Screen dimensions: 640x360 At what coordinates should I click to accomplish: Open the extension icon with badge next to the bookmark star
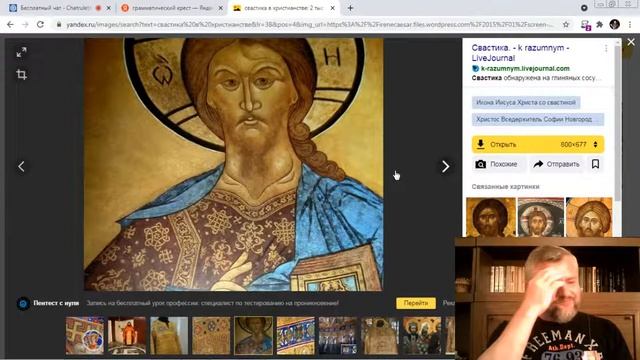click(585, 25)
